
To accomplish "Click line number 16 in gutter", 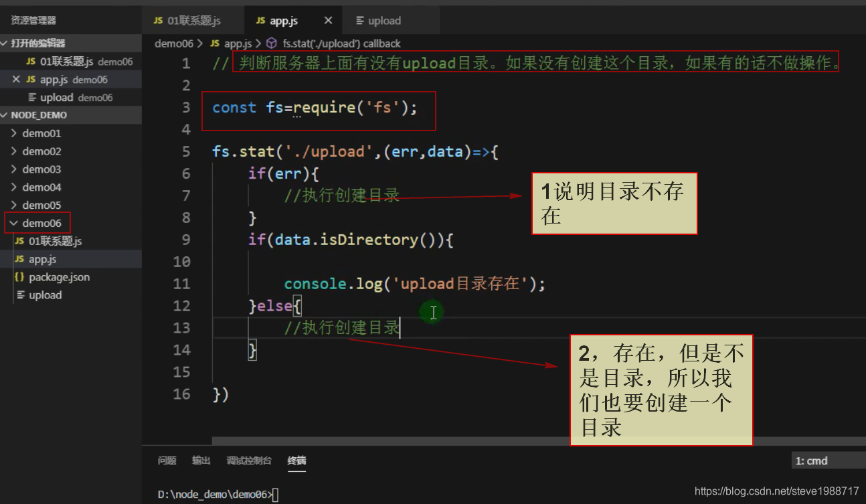I will pos(181,394).
